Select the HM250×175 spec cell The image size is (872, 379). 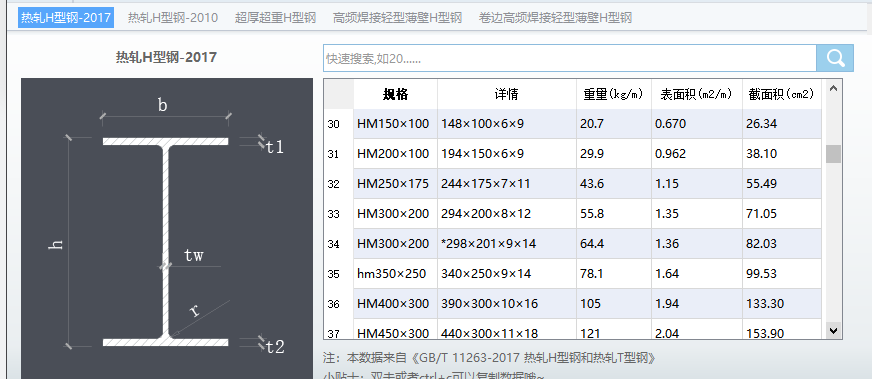point(395,184)
